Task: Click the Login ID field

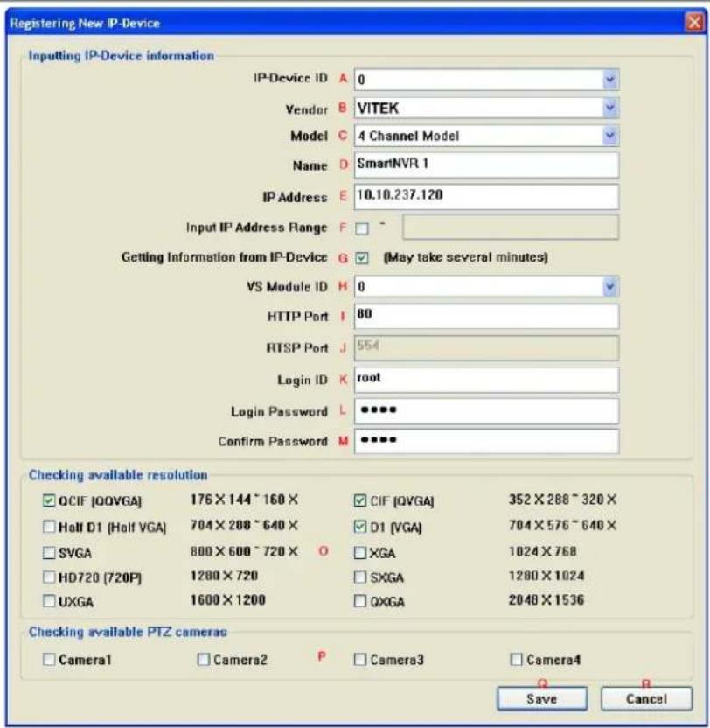Action: point(486,380)
